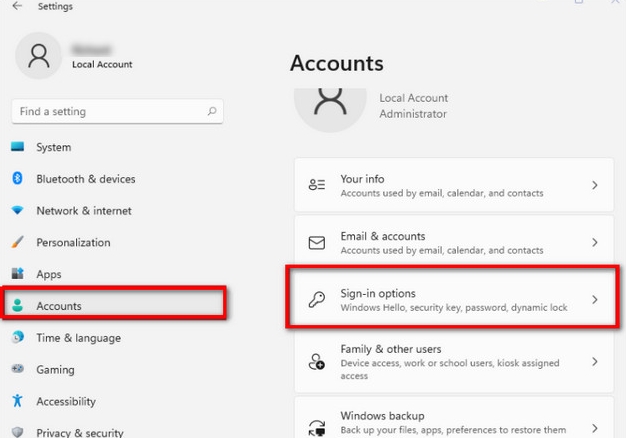Select Accounts in the sidebar

pos(115,306)
